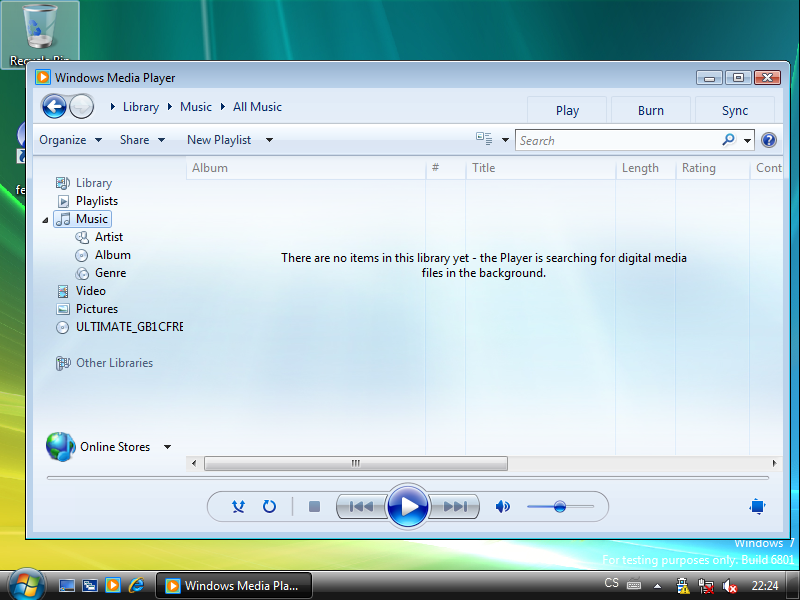The width and height of the screenshot is (800, 600).
Task: Open the New Playlist dropdown arrow
Action: [x=269, y=140]
